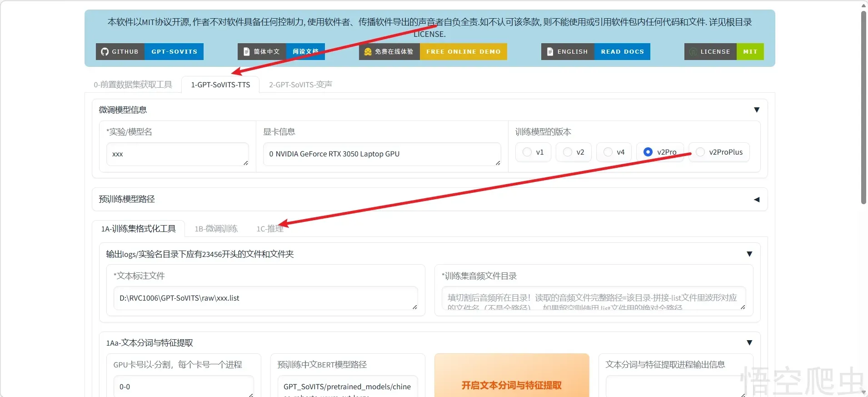This screenshot has height=397, width=868.
Task: Click the GitHub logo badge icon
Action: (105, 52)
